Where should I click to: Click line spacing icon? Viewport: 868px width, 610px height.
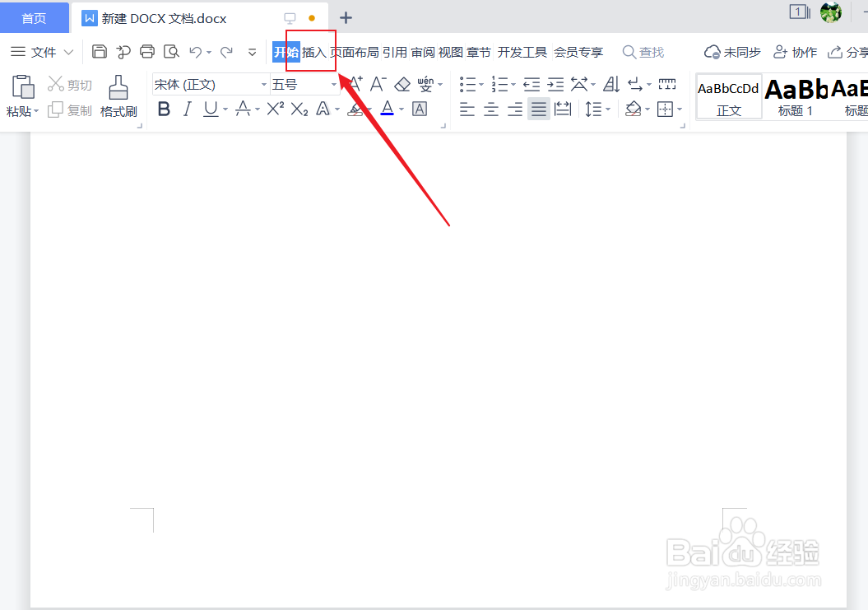click(593, 109)
